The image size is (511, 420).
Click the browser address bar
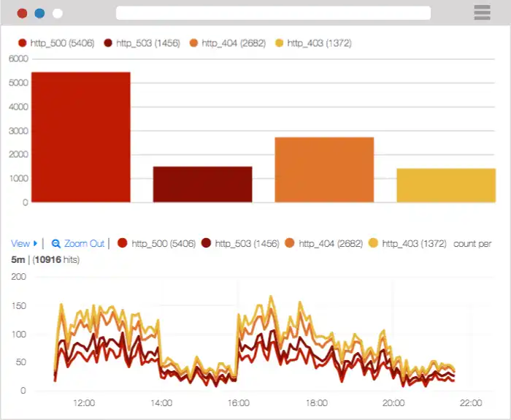pyautogui.click(x=274, y=12)
